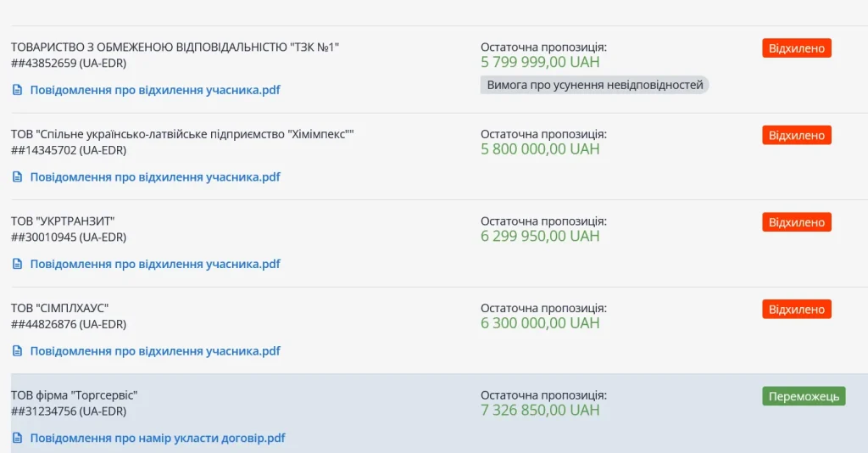This screenshot has height=453, width=868.
Task: Select the ТОВ фірма "Торгсервіс" company name
Action: (75, 395)
